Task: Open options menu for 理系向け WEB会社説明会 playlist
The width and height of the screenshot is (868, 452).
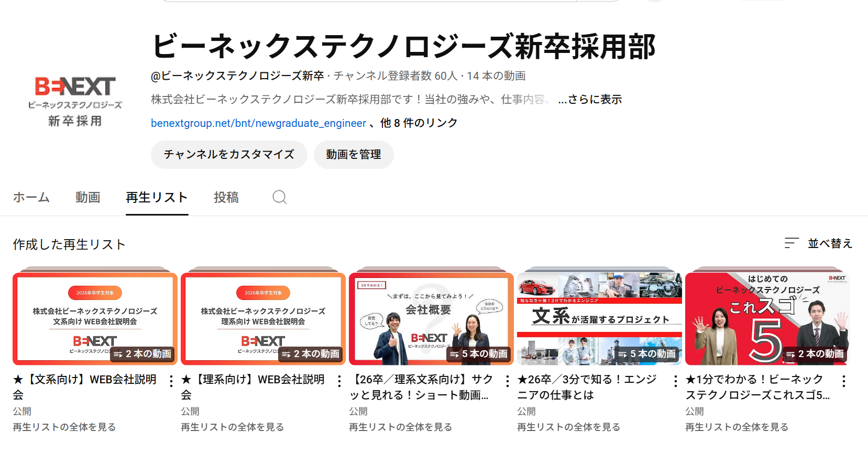Action: point(339,381)
